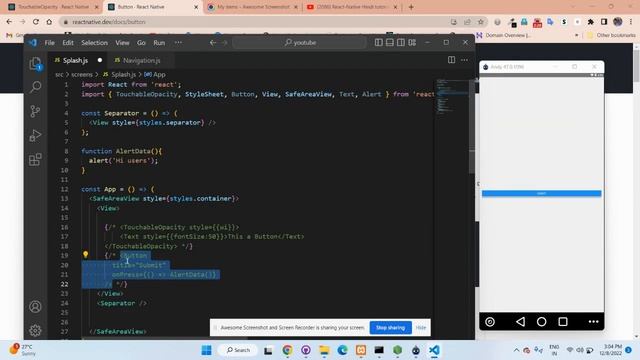Switch to the YouTube React Native Hindi tutorial tab

click(x=352, y=7)
